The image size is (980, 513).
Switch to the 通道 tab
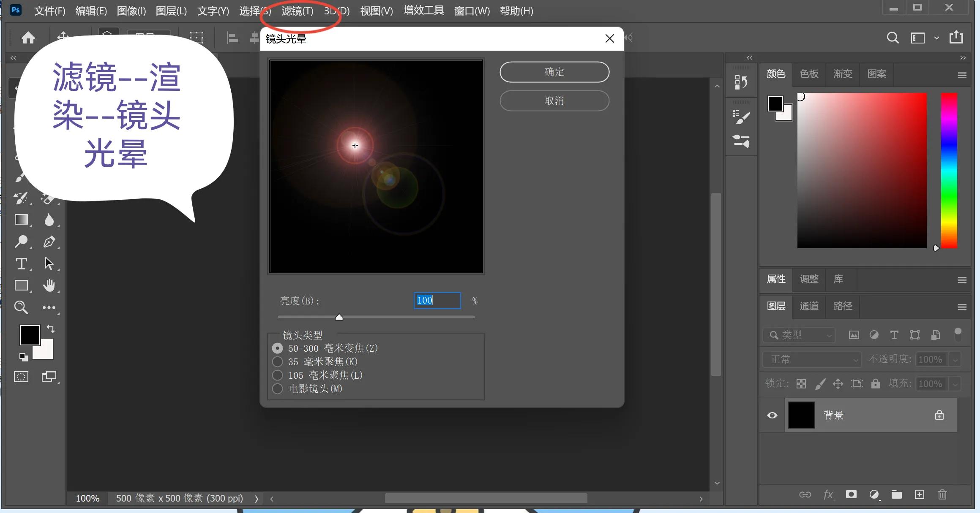click(808, 306)
